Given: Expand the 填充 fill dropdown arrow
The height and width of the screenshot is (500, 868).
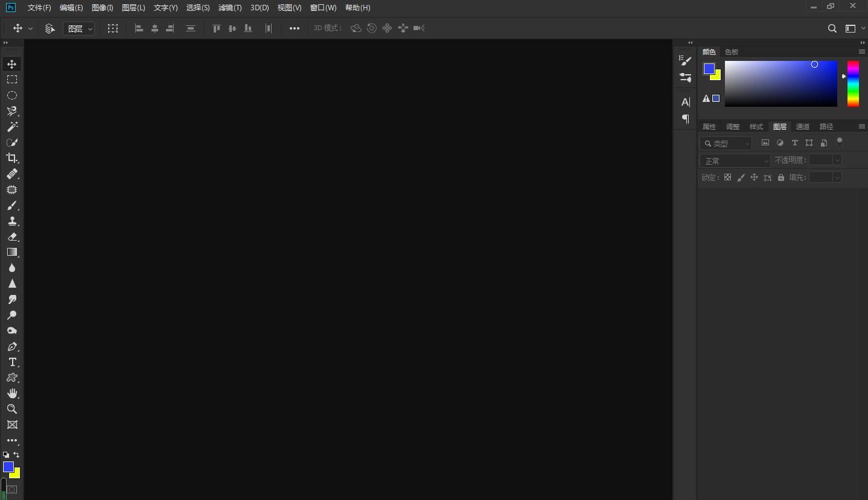Looking at the screenshot, I should click(x=837, y=177).
